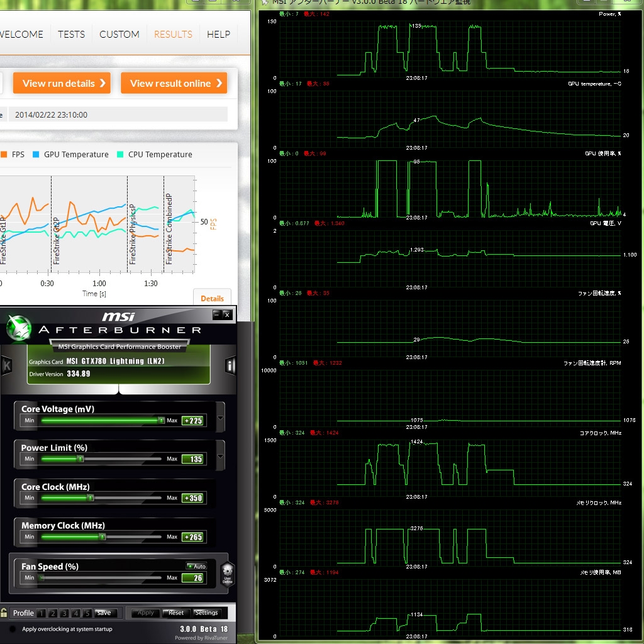Open Afterburner Settings
This screenshot has width=644, height=644.
click(x=206, y=613)
